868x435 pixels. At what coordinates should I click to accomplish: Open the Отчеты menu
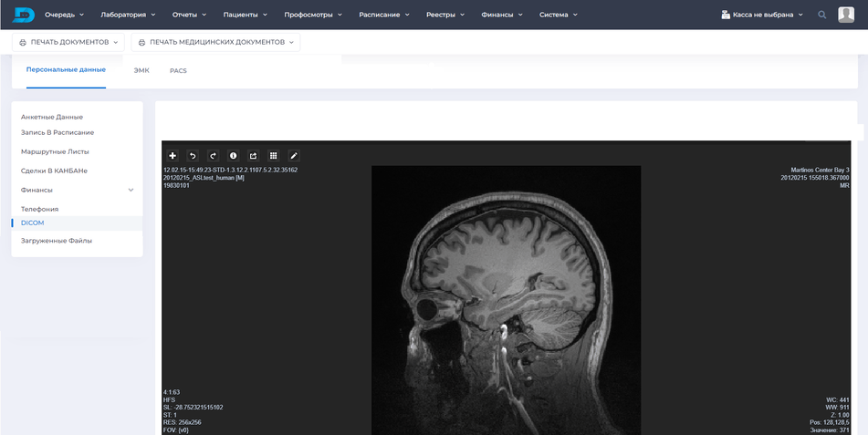(x=189, y=15)
